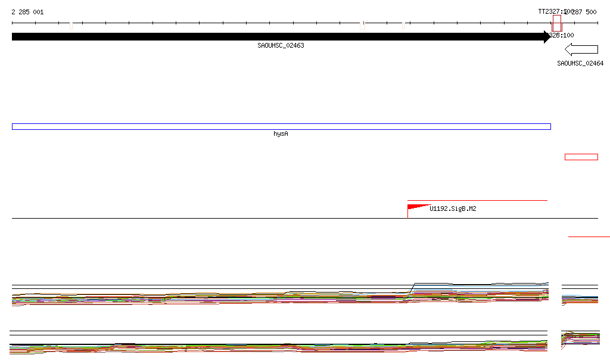Click the lower expression profile track

click(280, 347)
